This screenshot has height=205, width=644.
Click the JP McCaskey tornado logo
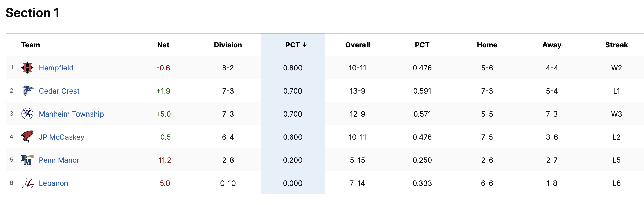27,137
